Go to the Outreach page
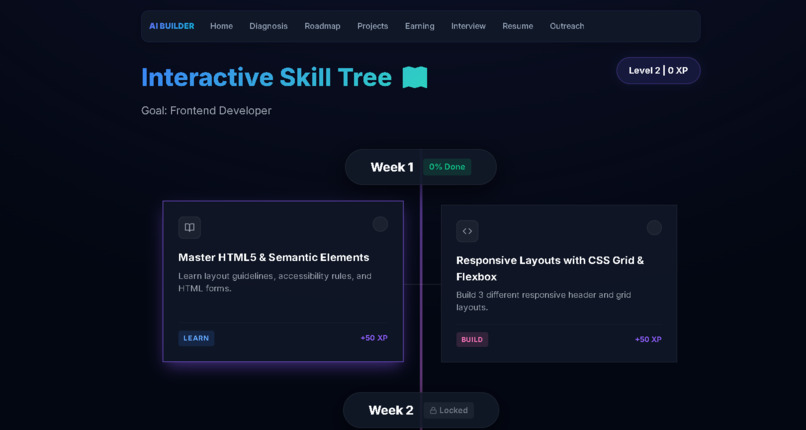Screen dimensions: 806x430 (567, 26)
